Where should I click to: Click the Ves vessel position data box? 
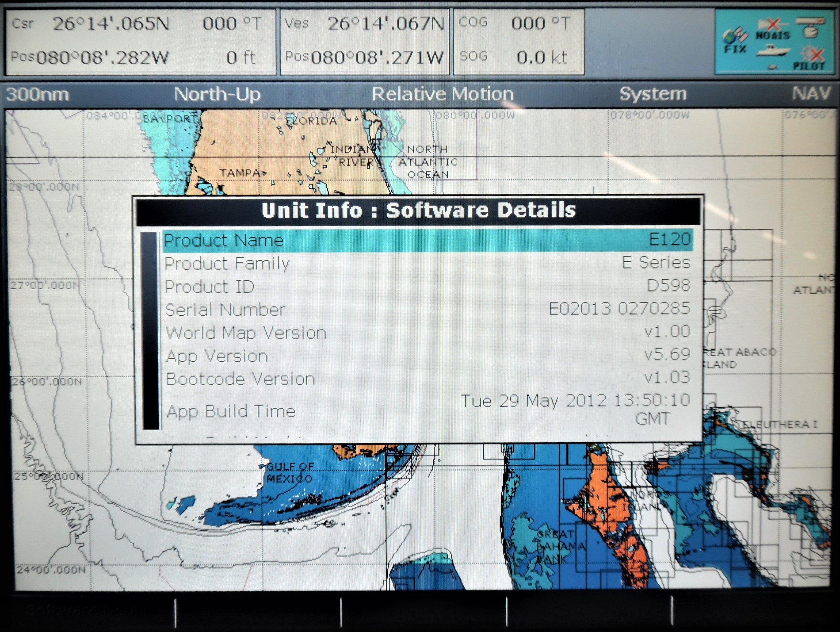coord(365,42)
